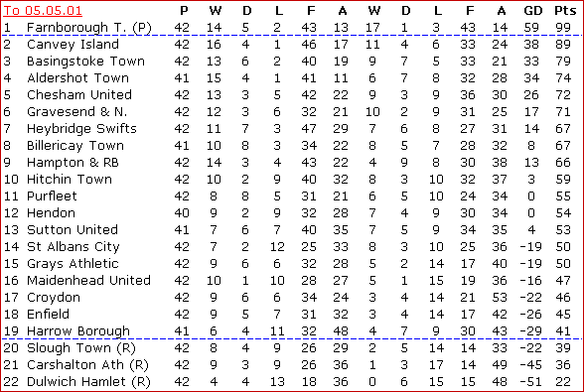Select Basingstoke Town row name
The image size is (584, 392).
tap(85, 62)
